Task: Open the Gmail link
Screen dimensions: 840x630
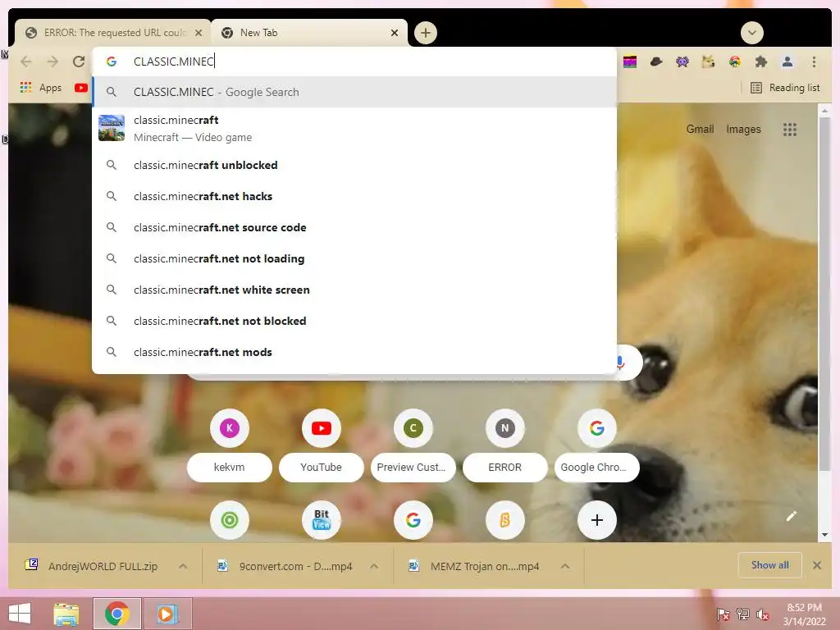Action: 700,129
